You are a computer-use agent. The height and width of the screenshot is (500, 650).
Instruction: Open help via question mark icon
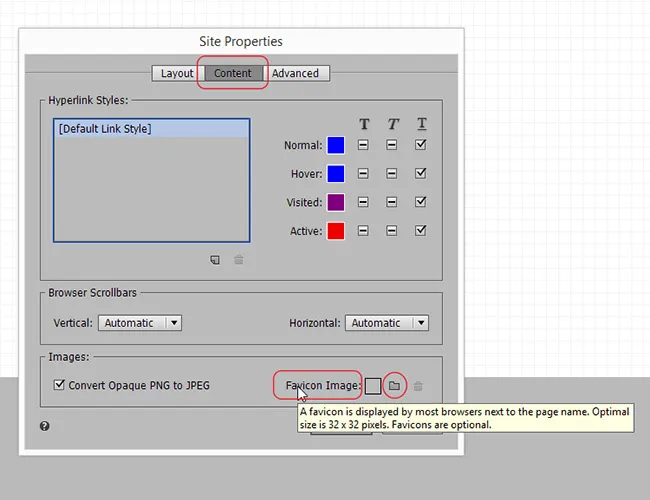point(45,426)
